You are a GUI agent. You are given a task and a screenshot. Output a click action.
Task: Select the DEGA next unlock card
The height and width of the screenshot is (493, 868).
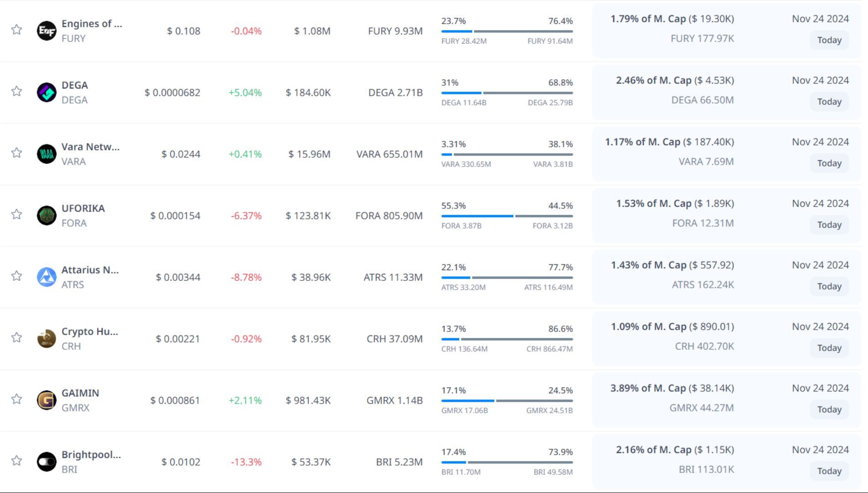click(x=727, y=93)
